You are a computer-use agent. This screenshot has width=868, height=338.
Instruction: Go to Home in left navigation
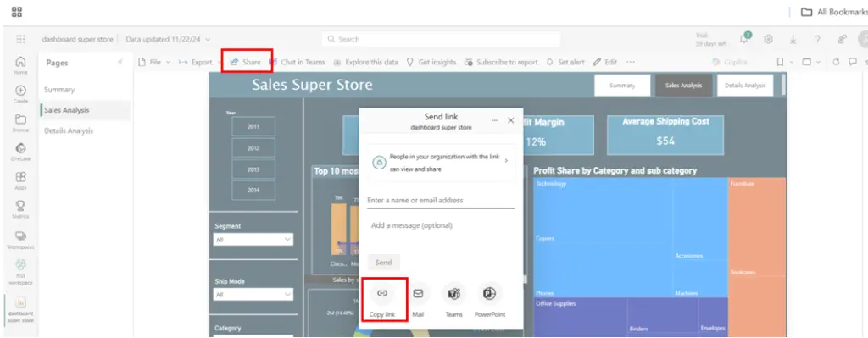pos(20,64)
